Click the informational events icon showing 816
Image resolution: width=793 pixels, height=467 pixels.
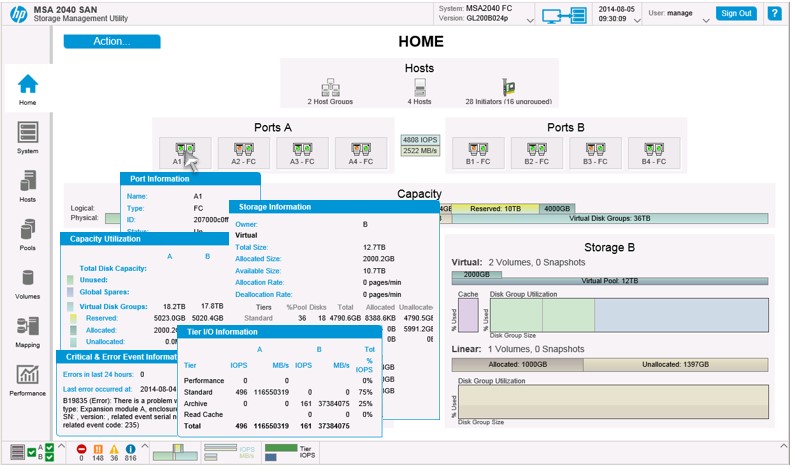(130, 449)
